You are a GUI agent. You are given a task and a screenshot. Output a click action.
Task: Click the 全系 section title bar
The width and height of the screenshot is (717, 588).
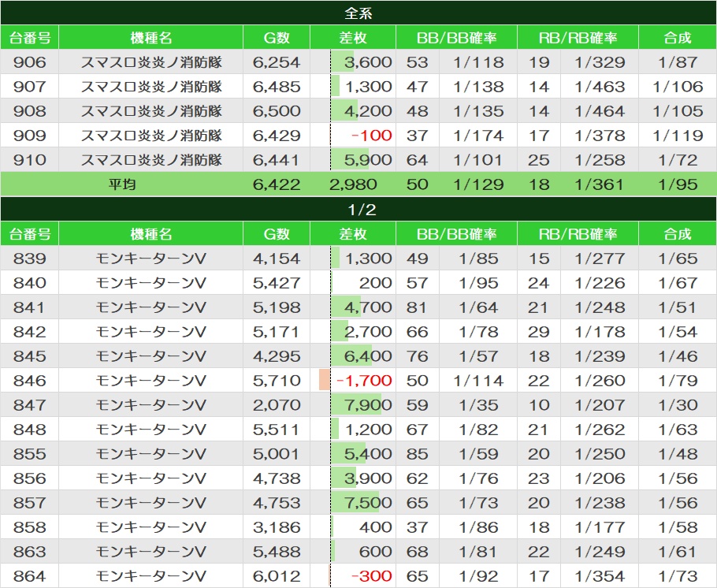(358, 13)
